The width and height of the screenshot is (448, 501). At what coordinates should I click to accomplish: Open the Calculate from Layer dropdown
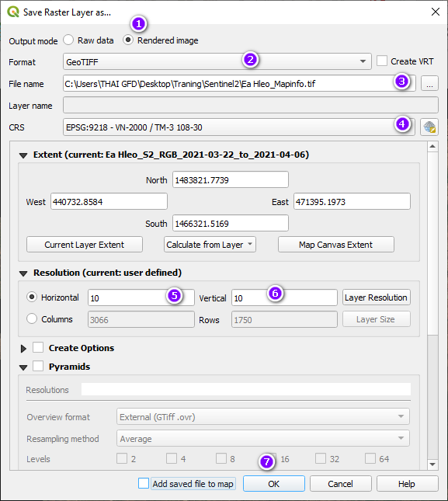point(210,245)
